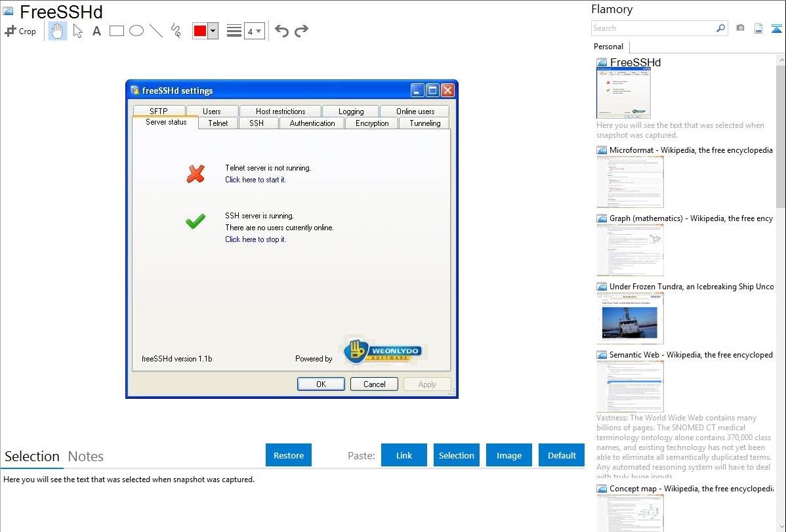Click the Semantic Web - Wikipedia title
The height and width of the screenshot is (532, 786).
coord(691,355)
